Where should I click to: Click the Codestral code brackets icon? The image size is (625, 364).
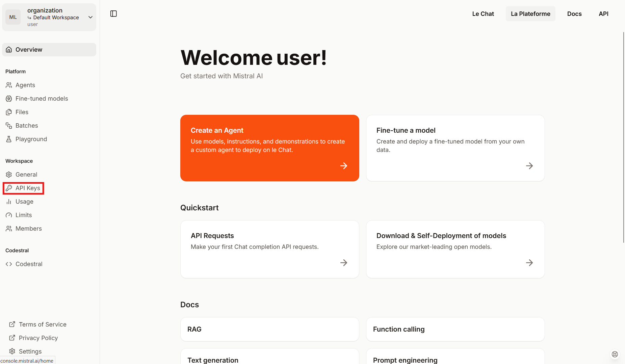click(x=9, y=264)
